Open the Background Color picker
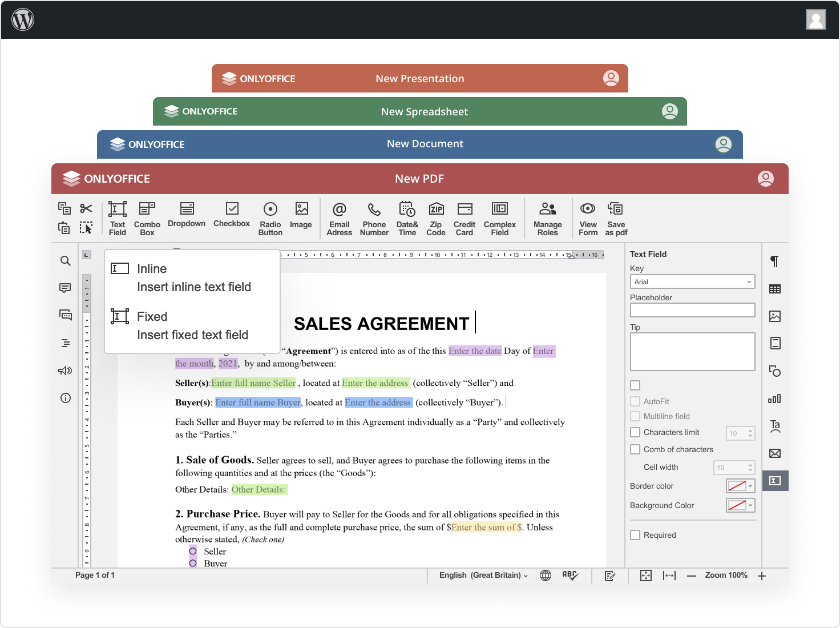The image size is (840, 628). pyautogui.click(x=741, y=505)
